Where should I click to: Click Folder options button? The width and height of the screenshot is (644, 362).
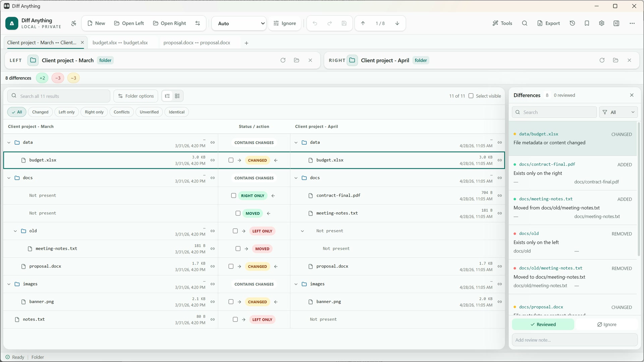coord(136,96)
